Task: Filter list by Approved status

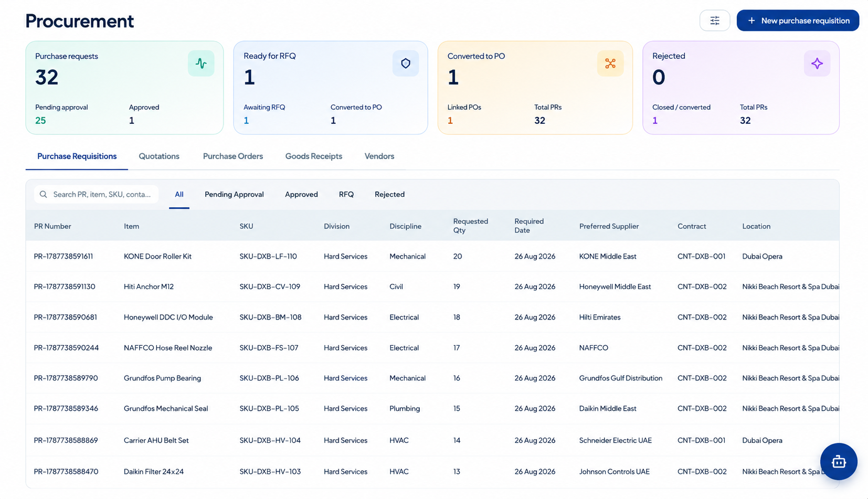Action: coord(301,194)
